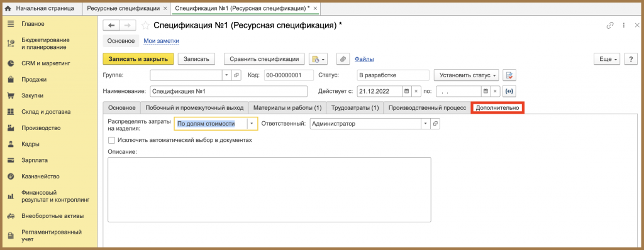Click the status change history icon
This screenshot has height=250, width=644.
tap(509, 75)
